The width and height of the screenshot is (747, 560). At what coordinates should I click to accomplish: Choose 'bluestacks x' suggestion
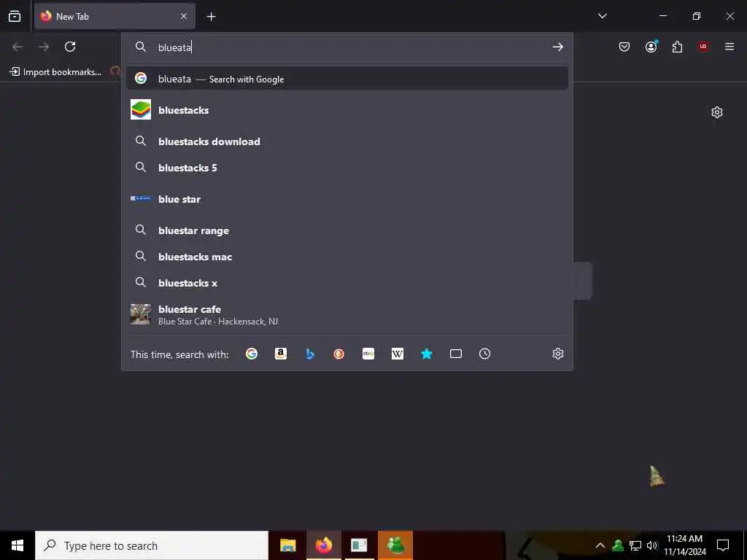[347, 283]
